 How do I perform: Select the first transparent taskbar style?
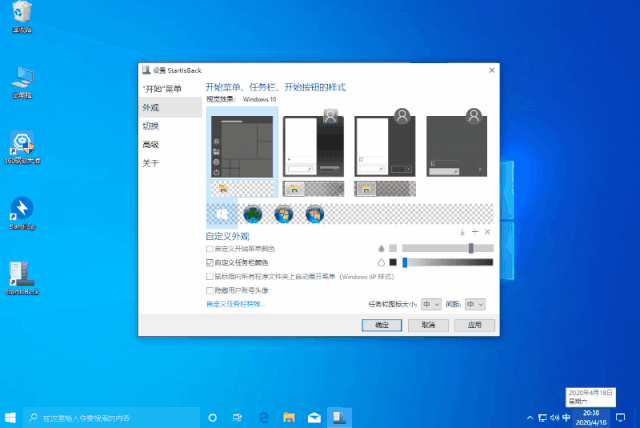[x=242, y=189]
